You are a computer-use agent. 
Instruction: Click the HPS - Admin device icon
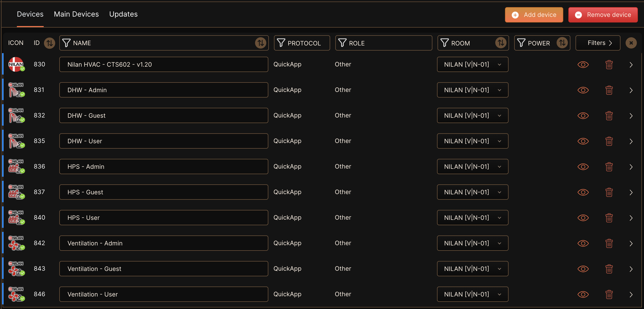tap(16, 167)
